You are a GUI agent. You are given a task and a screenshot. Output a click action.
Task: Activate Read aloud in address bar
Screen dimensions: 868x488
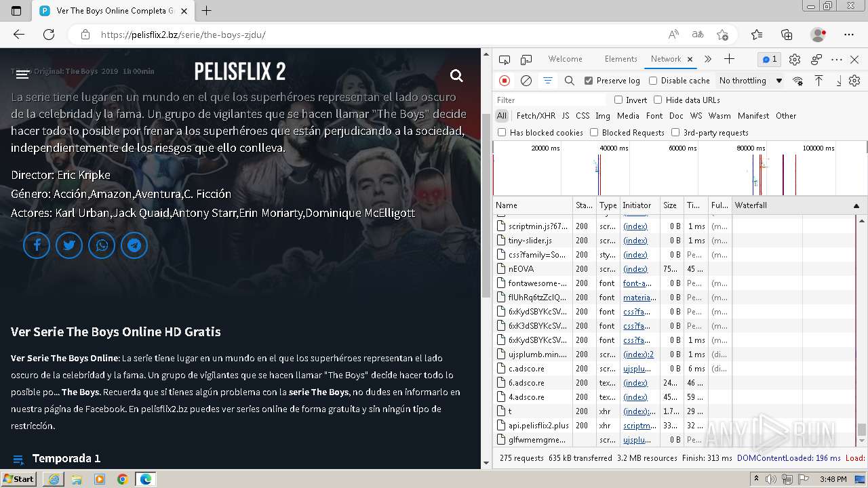point(673,35)
